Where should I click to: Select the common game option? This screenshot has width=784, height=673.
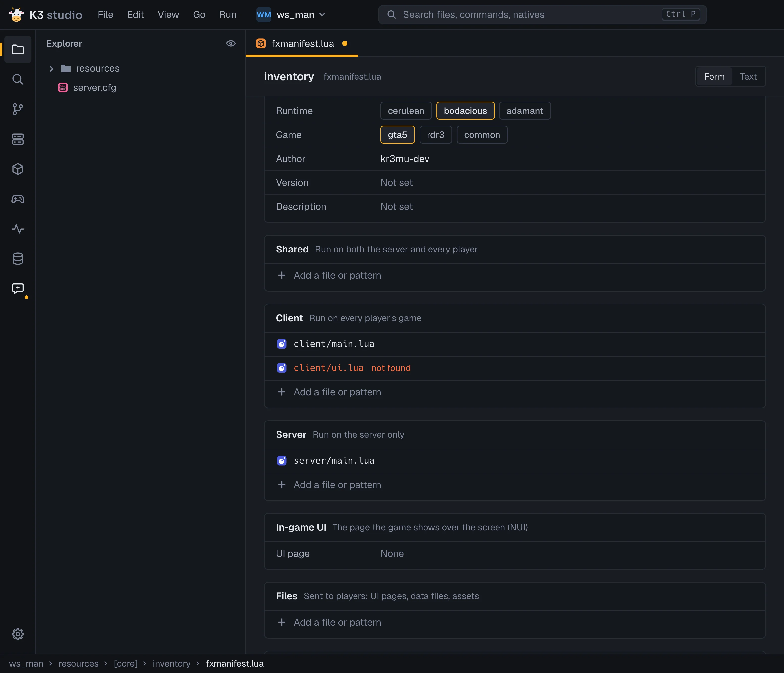click(x=482, y=135)
